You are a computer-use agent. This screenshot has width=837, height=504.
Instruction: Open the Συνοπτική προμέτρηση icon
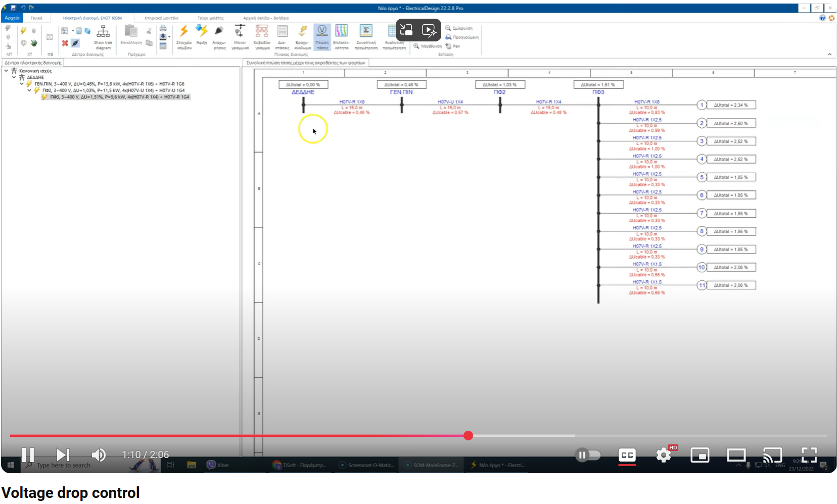[x=367, y=36]
